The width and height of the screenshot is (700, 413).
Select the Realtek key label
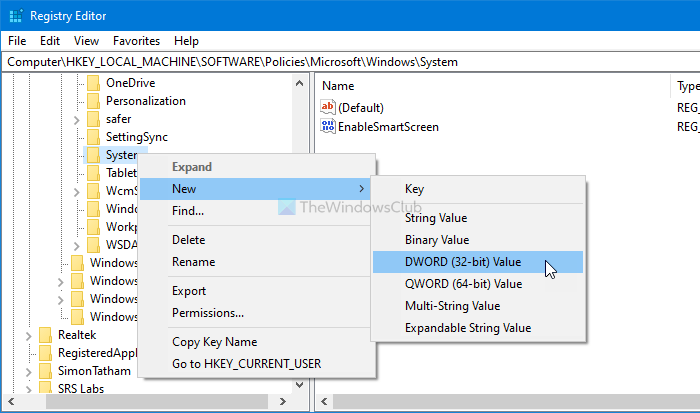pos(77,335)
